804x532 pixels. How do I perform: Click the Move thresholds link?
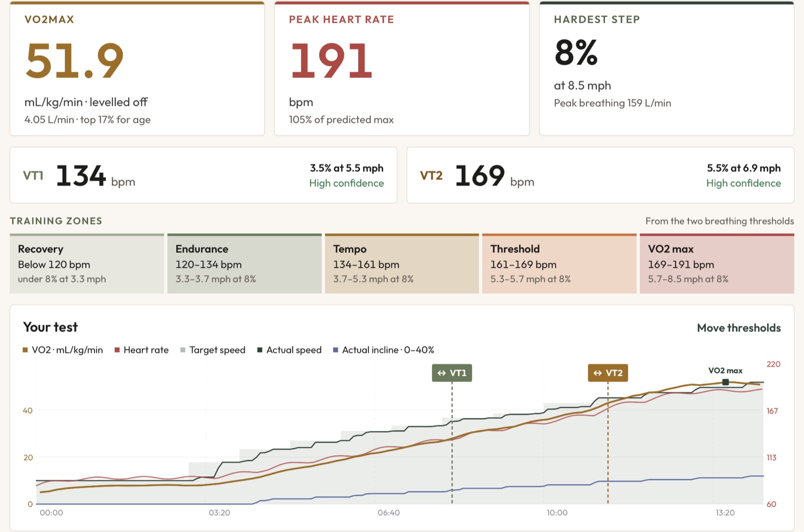[739, 328]
